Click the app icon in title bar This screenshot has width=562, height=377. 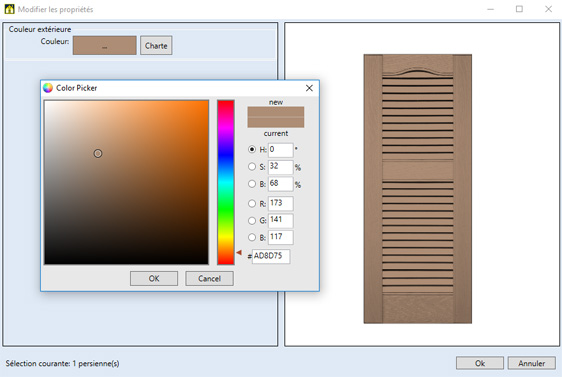(9, 9)
